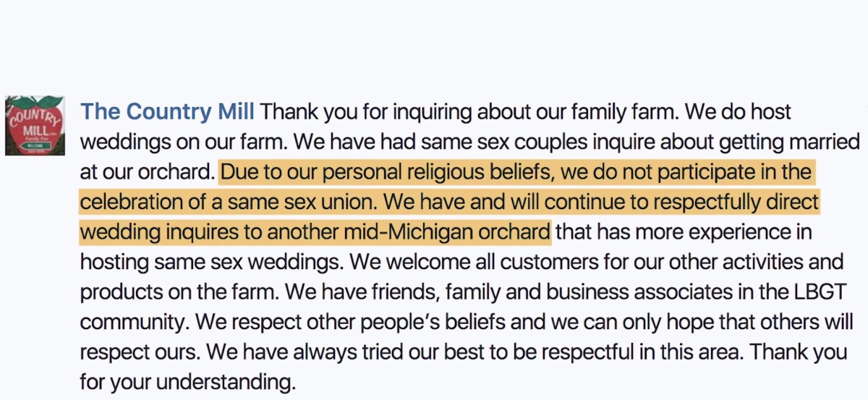Click the text "at our orchard."
Image resolution: width=868 pixels, height=400 pixels.
pyautogui.click(x=148, y=173)
